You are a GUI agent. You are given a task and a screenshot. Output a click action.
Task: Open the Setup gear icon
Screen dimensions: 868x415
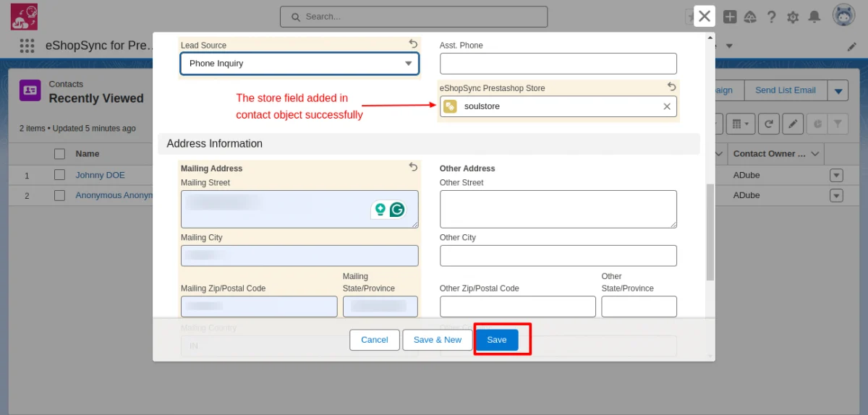tap(793, 17)
